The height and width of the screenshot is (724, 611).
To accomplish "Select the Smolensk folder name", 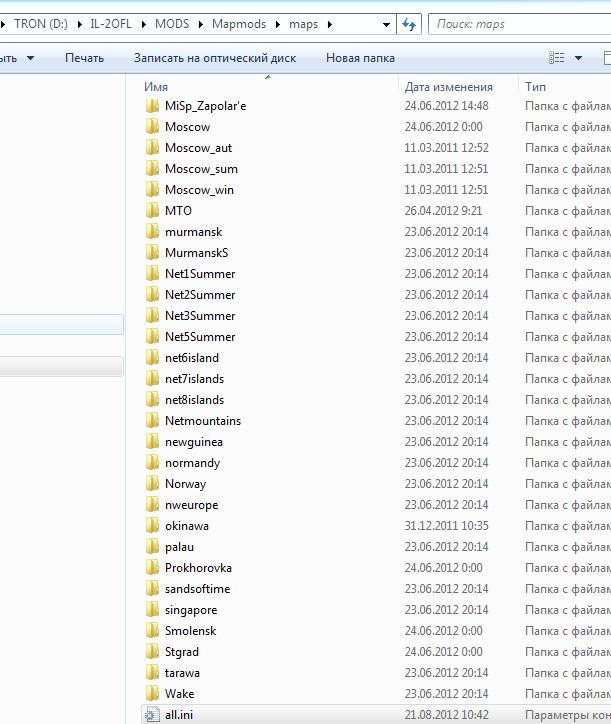I will [x=190, y=631].
